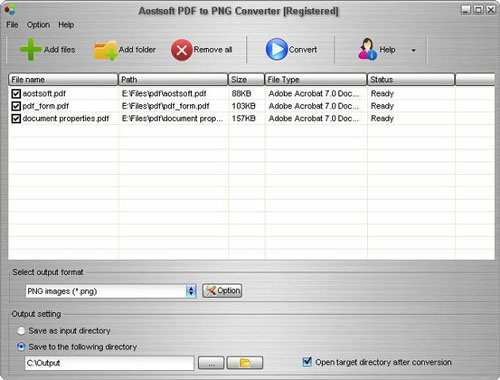Screen dimensions: 500x380
Task: Click the browse (...) directory button
Action: (x=211, y=363)
